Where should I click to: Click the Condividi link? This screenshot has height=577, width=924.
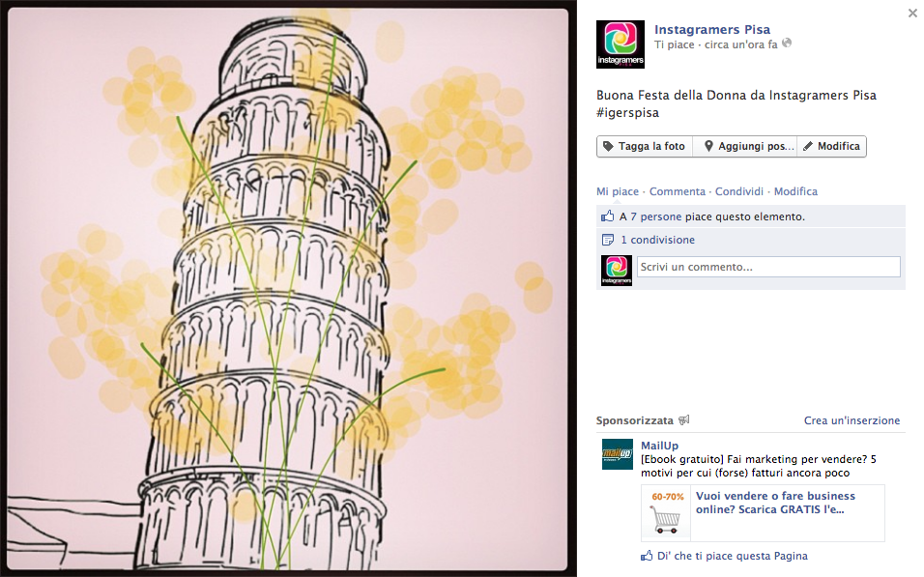coord(739,191)
